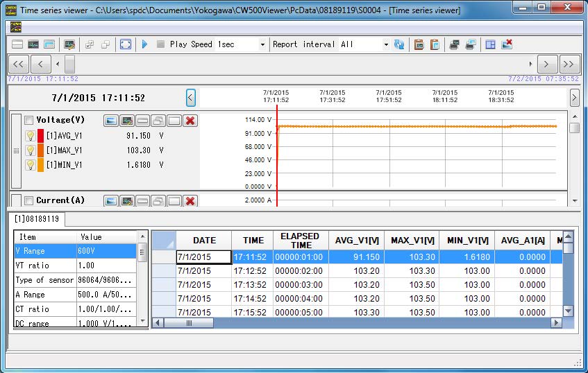The height and width of the screenshot is (373, 588).
Task: Click the print graph icon
Action: [455, 44]
